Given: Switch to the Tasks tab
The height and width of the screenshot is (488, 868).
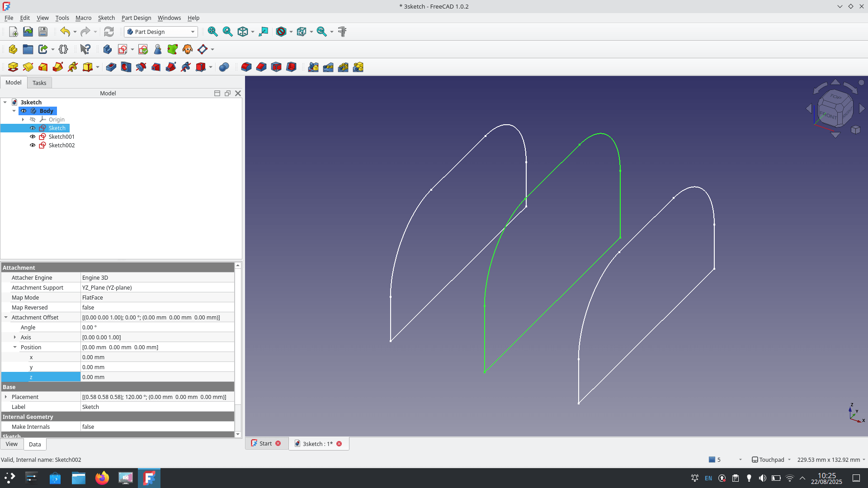Looking at the screenshot, I should tap(39, 83).
